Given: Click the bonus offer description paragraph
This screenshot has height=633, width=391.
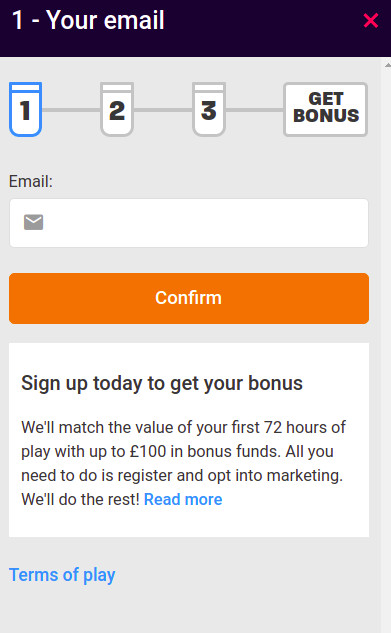Looking at the screenshot, I should [184, 463].
